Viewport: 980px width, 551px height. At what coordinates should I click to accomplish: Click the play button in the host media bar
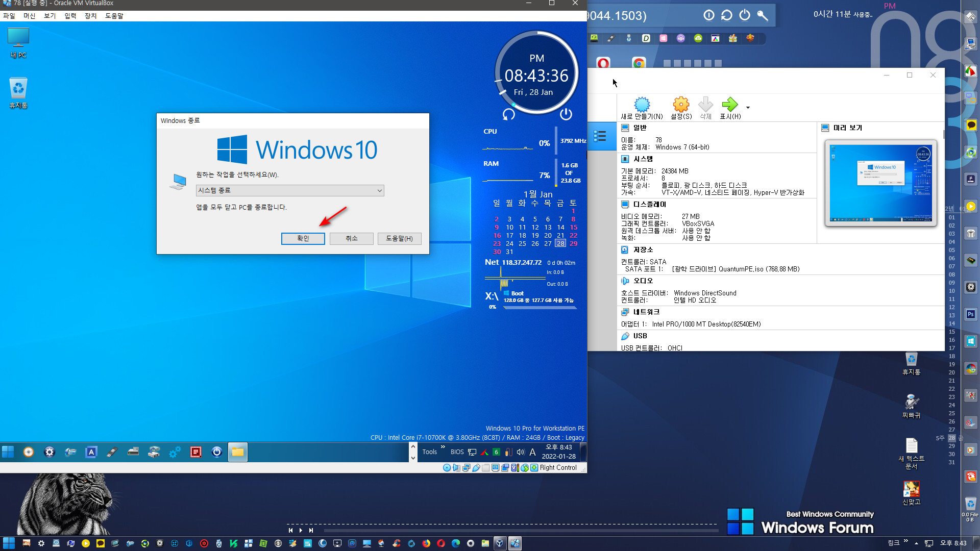(301, 530)
